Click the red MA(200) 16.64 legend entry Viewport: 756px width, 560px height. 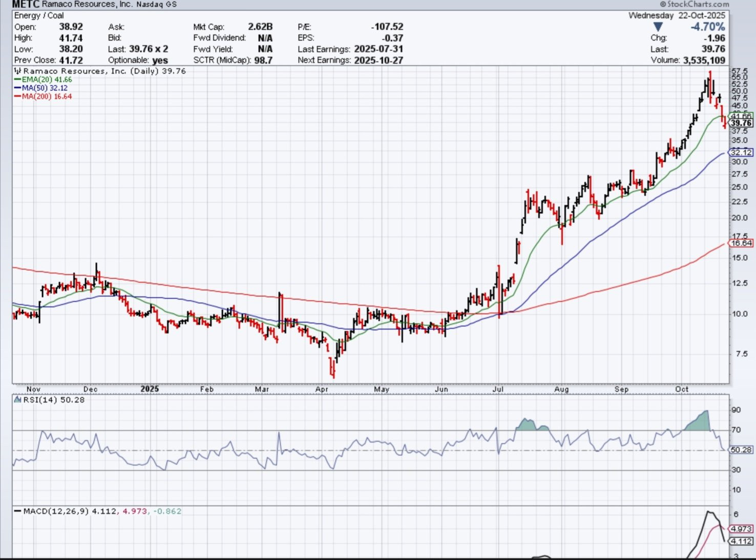click(46, 96)
